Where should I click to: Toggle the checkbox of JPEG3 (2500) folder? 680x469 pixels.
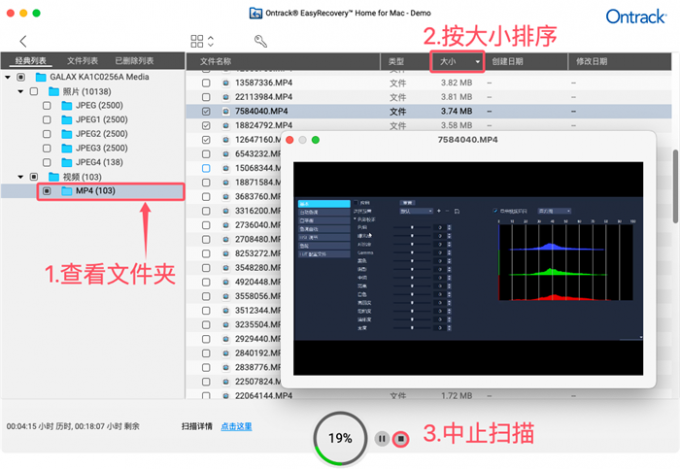47,148
